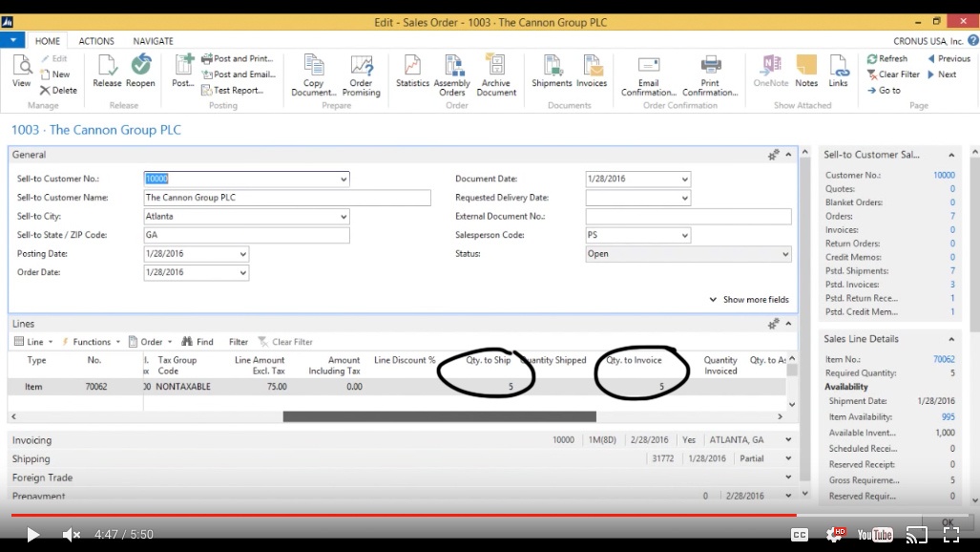Go to Previous record
Image resolution: width=980 pixels, height=552 pixels.
pyautogui.click(x=949, y=58)
